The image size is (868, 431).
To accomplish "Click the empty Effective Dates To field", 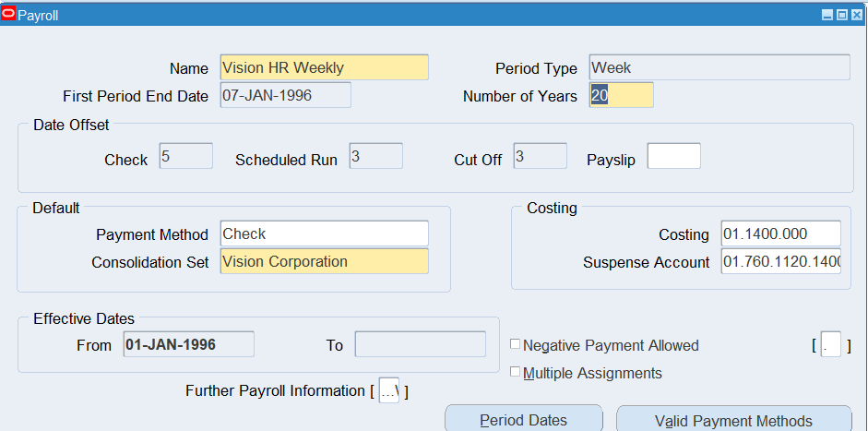I will pos(420,344).
